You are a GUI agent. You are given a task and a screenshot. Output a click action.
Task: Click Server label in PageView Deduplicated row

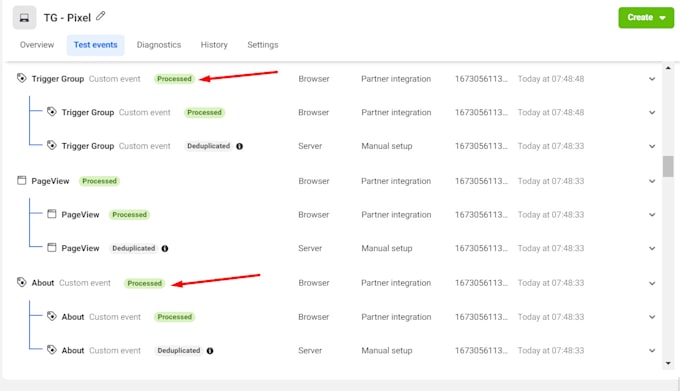[x=310, y=248]
